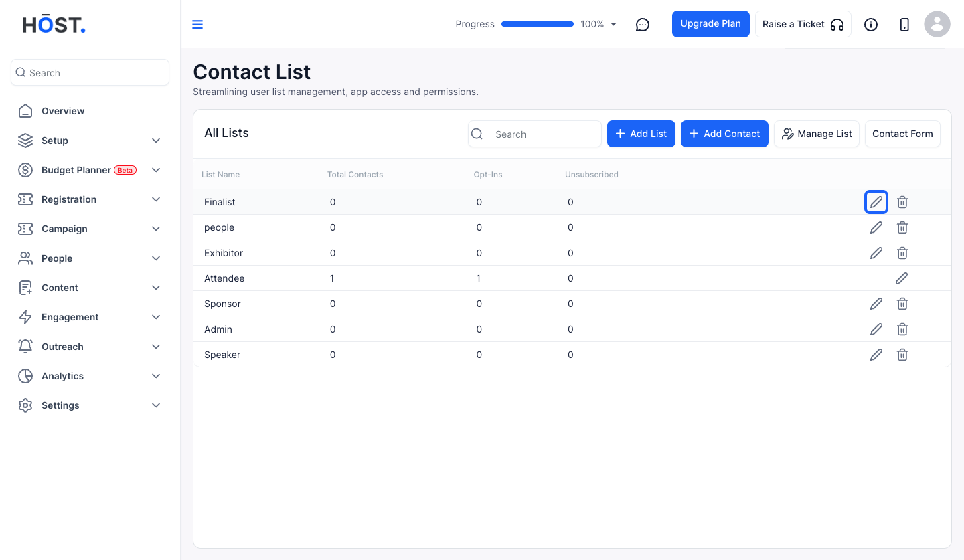
Task: Edit the Speaker list
Action: (x=876, y=355)
